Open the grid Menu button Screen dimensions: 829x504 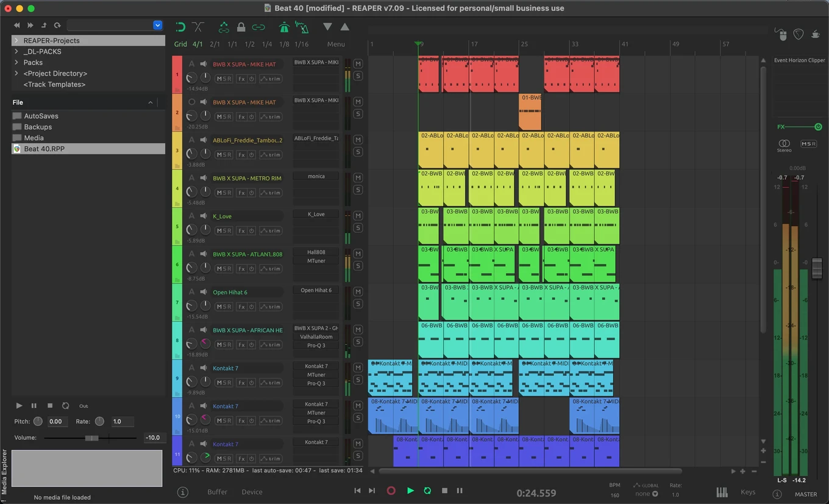pos(336,44)
